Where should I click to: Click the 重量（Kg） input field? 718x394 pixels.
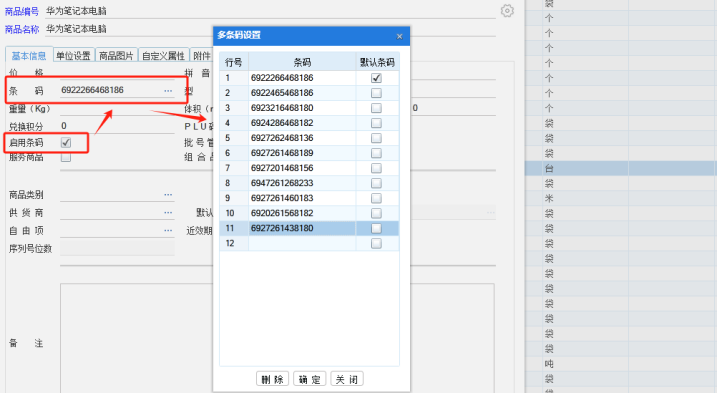coord(117,109)
